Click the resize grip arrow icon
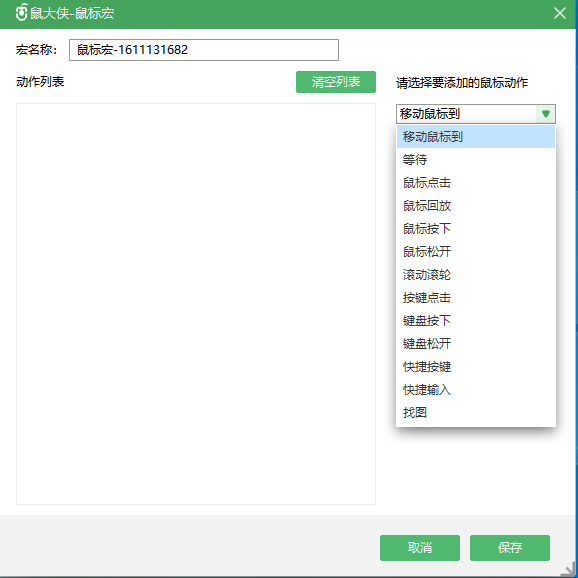This screenshot has height=578, width=578. coord(569,569)
